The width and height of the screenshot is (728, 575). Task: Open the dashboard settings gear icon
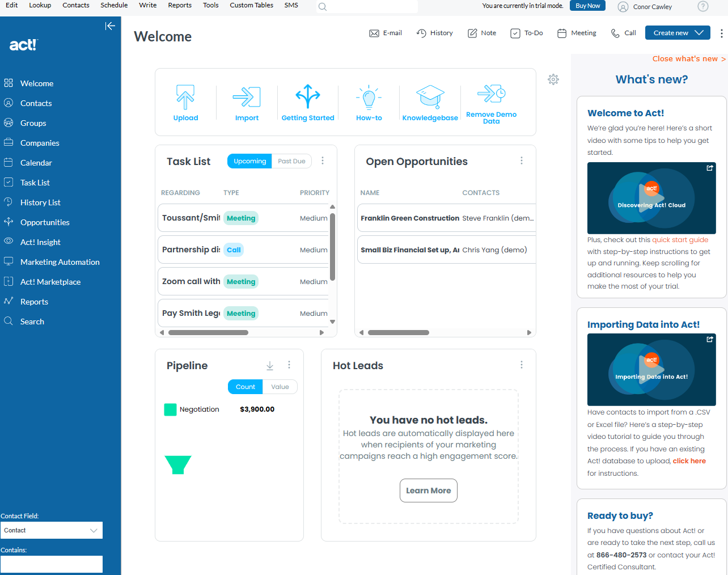[553, 79]
